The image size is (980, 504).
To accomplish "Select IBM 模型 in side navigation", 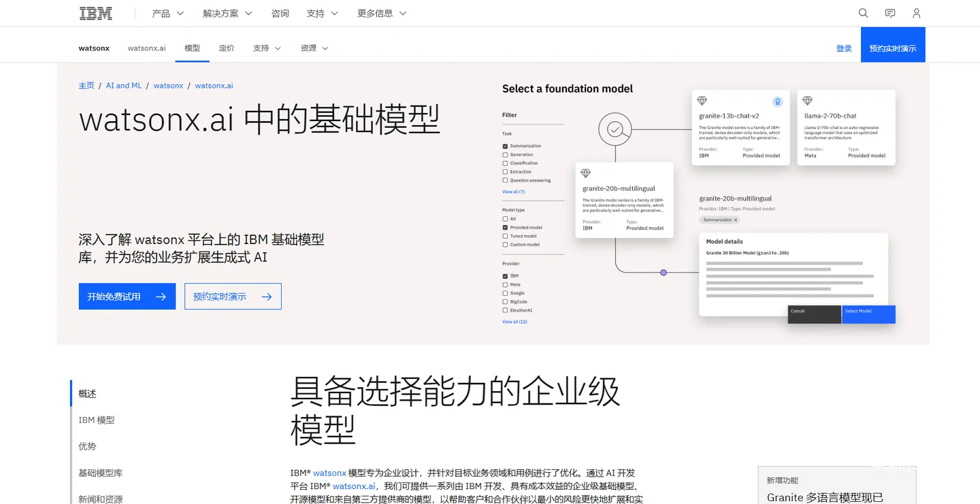I will click(97, 420).
